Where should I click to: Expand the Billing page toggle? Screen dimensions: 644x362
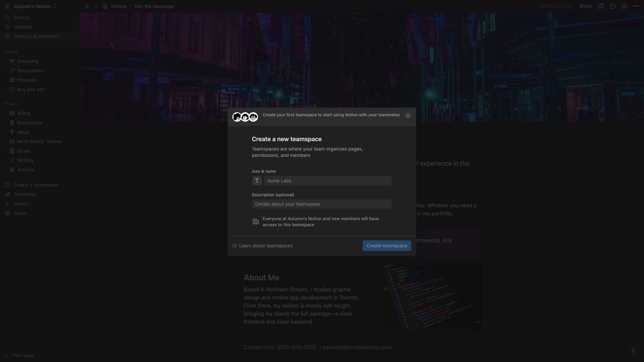5,113
